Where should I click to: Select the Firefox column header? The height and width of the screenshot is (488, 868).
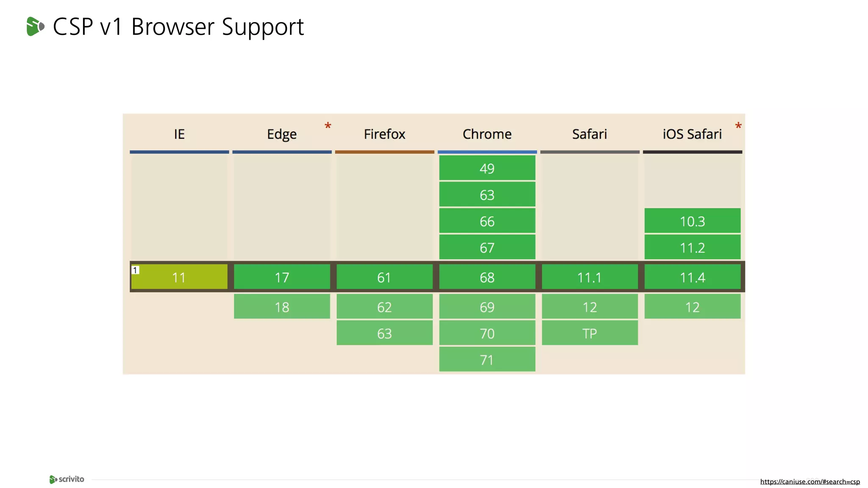[384, 134]
